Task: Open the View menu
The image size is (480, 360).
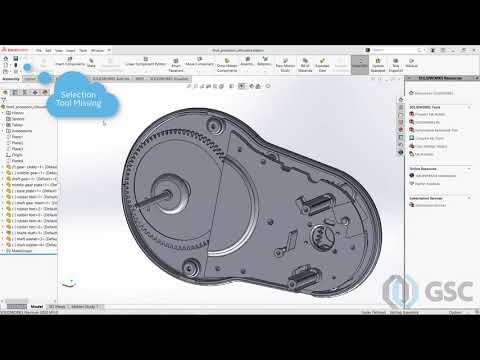Action: coord(59,50)
